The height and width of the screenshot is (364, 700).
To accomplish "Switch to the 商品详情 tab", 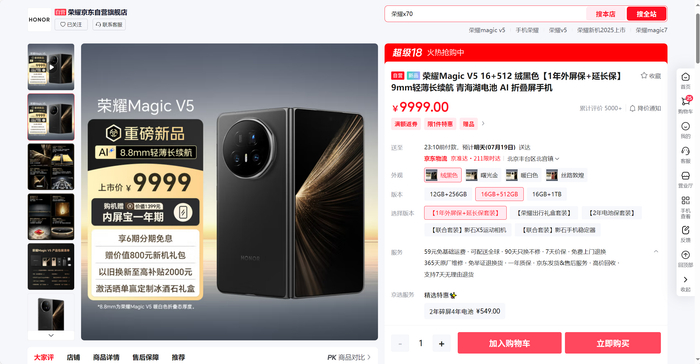I will pyautogui.click(x=106, y=357).
